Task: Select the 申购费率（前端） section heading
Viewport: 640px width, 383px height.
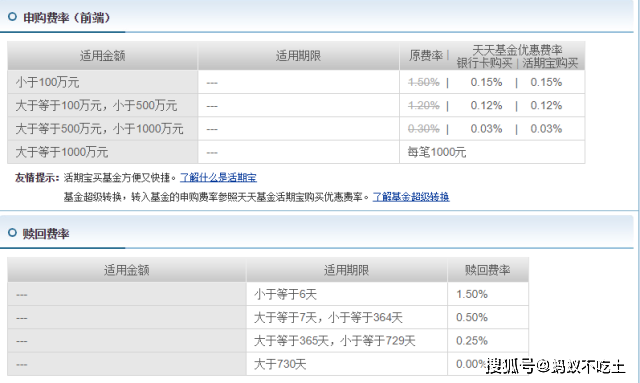Action: 67,18
